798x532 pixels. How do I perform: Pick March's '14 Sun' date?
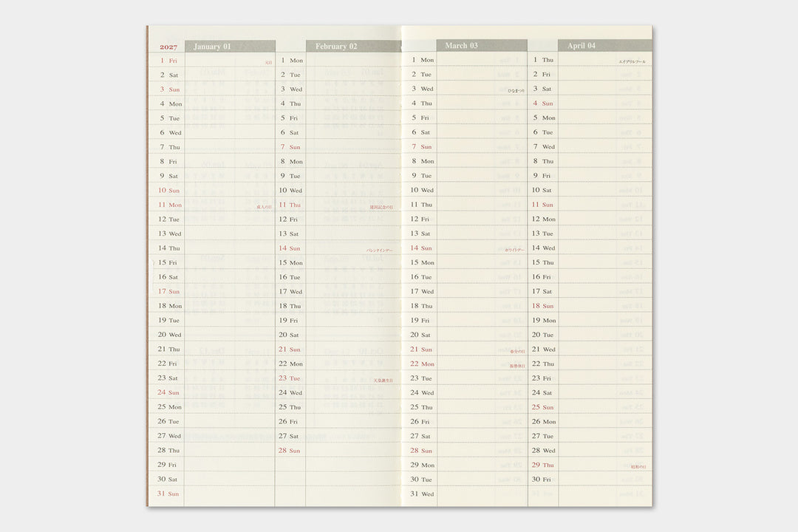click(x=421, y=248)
